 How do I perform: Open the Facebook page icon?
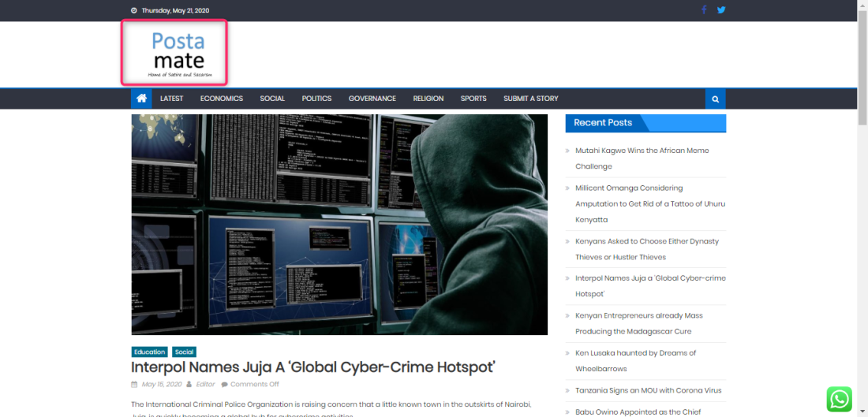(704, 10)
